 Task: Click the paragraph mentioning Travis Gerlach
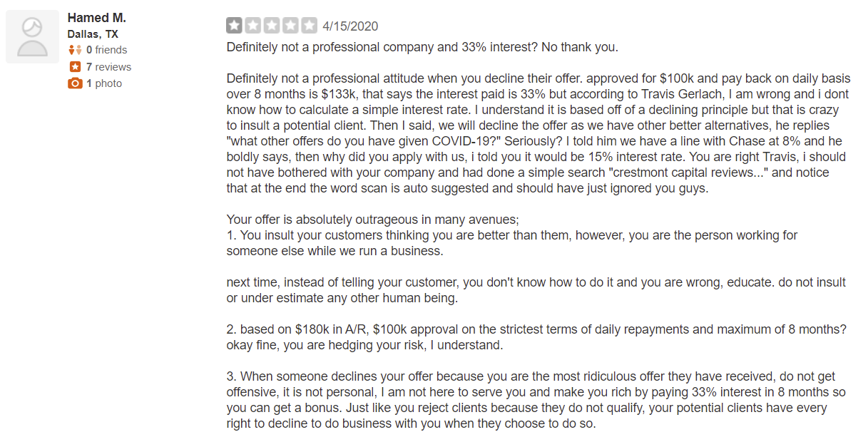pyautogui.click(x=538, y=133)
